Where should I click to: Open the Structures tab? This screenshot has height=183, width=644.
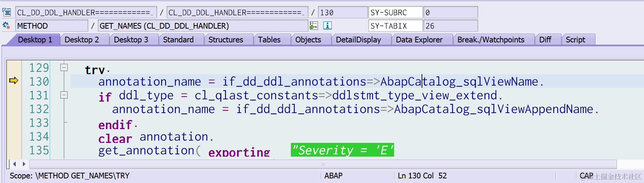226,40
